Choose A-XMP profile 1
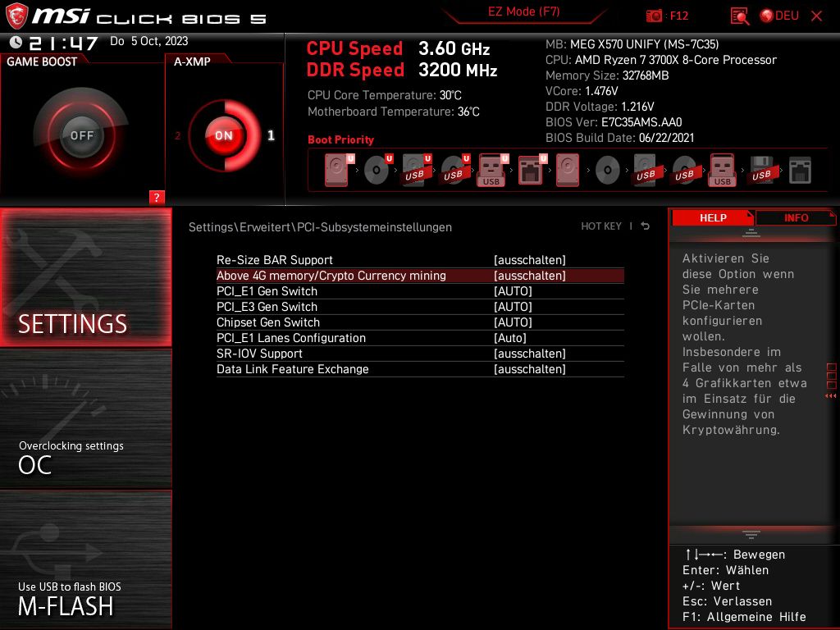 click(x=271, y=135)
